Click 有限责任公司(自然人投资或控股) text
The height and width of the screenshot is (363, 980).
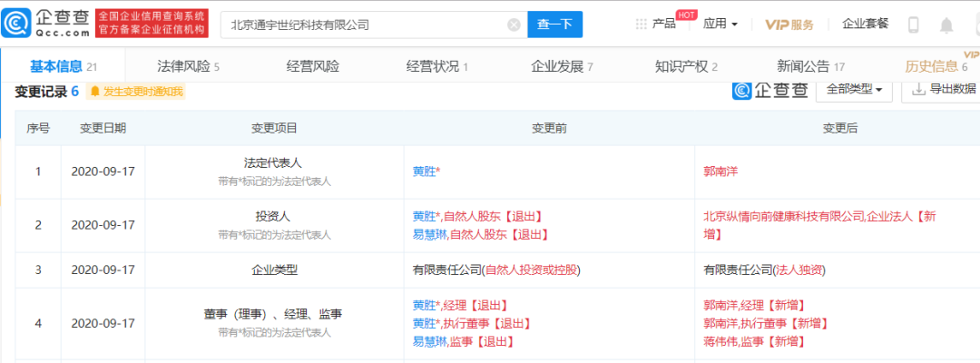pos(496,270)
